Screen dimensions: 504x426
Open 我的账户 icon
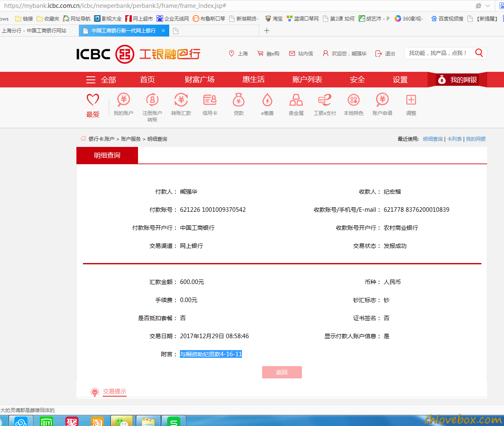124,100
